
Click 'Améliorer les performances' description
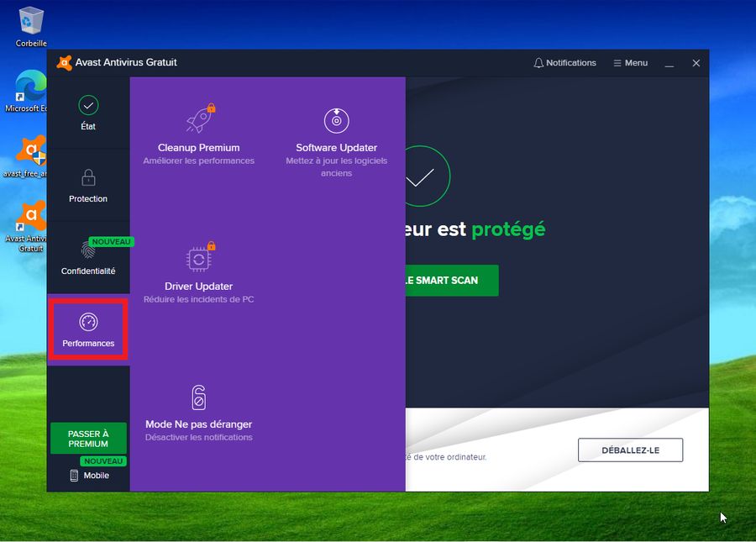point(198,160)
